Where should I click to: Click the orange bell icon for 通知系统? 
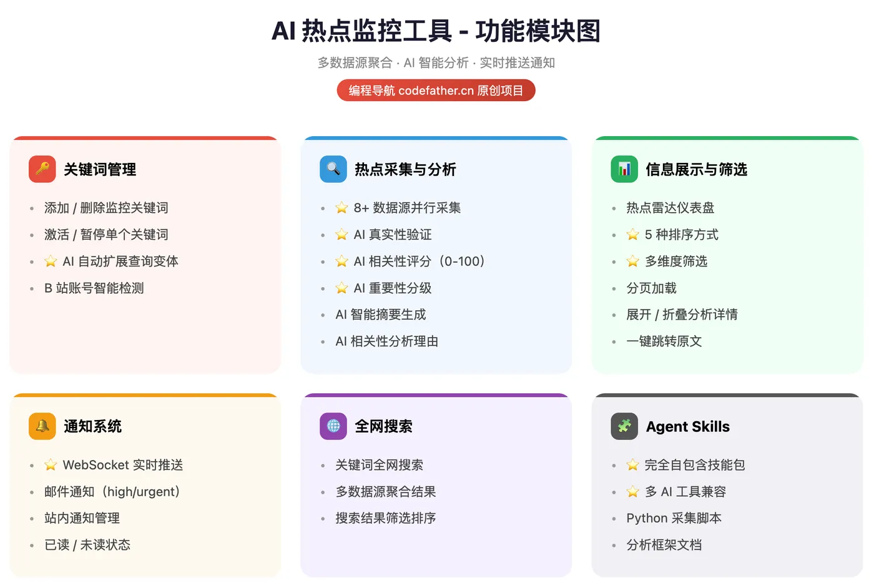(x=42, y=426)
